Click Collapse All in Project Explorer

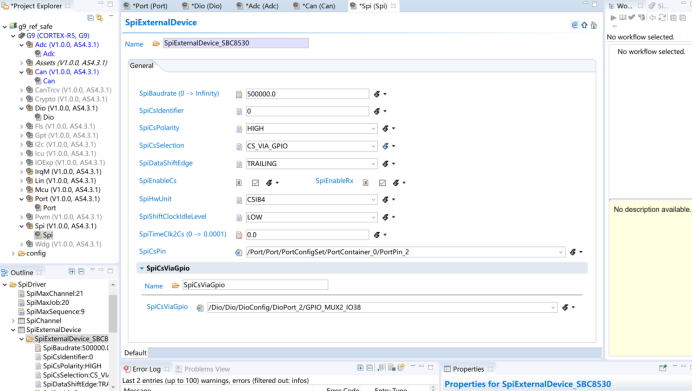tap(90, 18)
